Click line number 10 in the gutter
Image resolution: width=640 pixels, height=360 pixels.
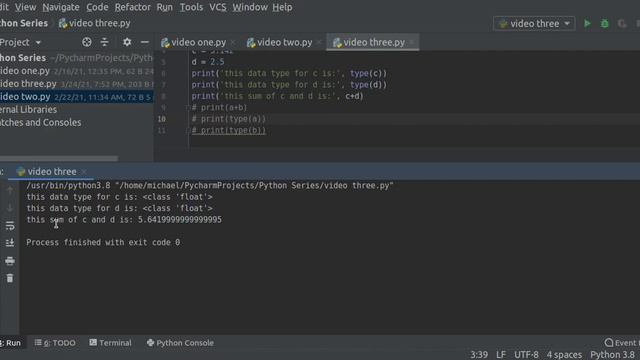click(162, 119)
